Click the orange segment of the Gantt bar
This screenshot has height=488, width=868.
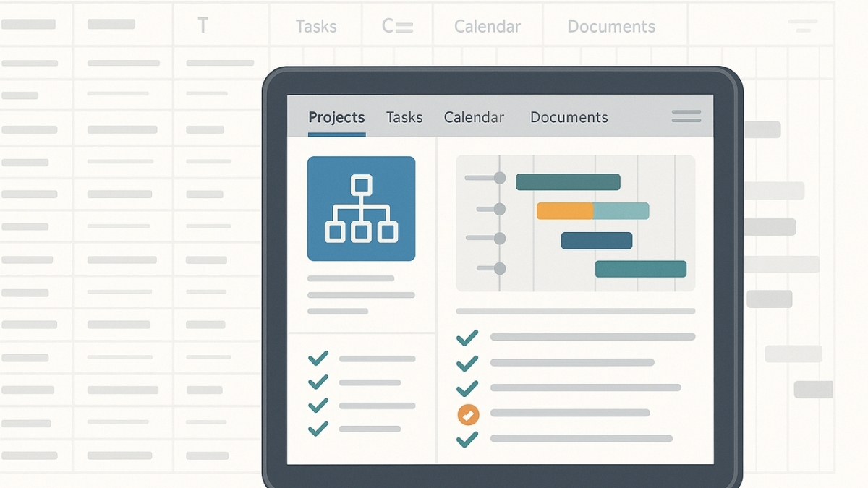(x=564, y=211)
